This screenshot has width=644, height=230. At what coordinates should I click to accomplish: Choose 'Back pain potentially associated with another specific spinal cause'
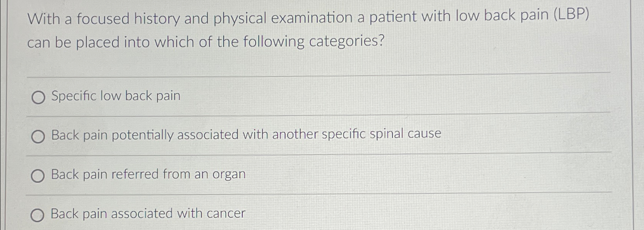[38, 136]
